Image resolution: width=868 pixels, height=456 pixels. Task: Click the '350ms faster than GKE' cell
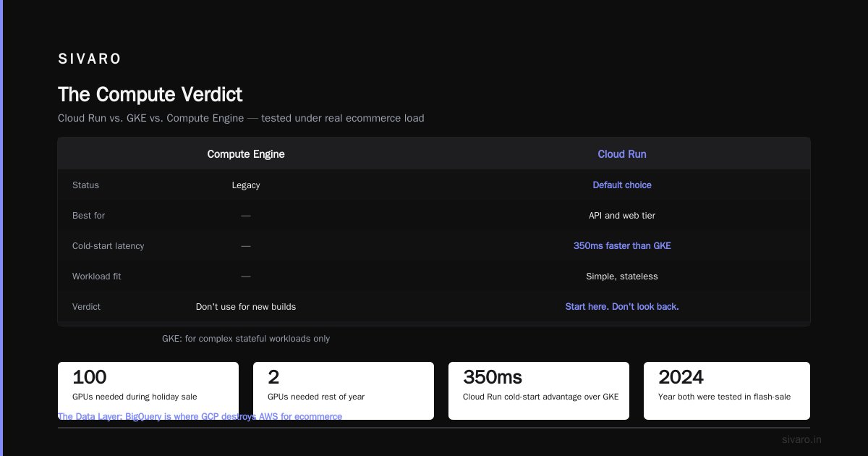click(x=622, y=246)
